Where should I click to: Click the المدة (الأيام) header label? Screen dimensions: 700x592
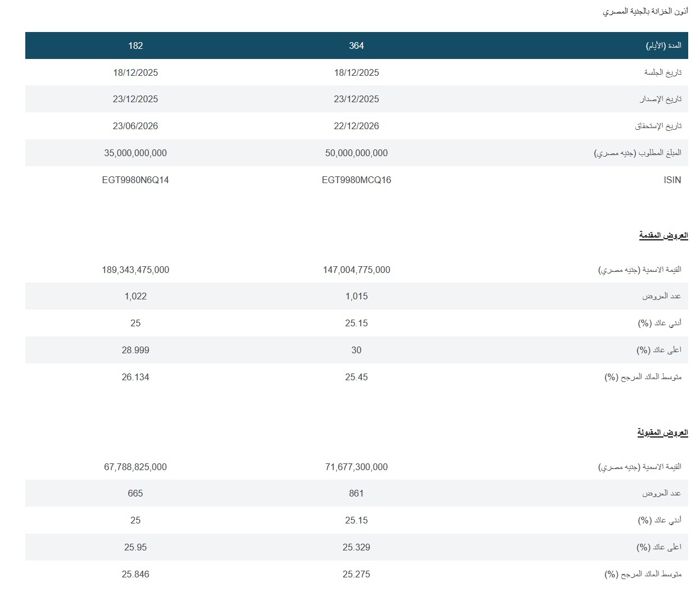click(x=663, y=45)
